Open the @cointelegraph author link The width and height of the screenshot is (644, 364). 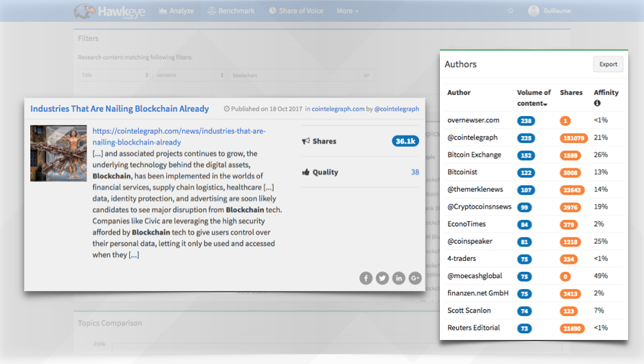point(397,109)
